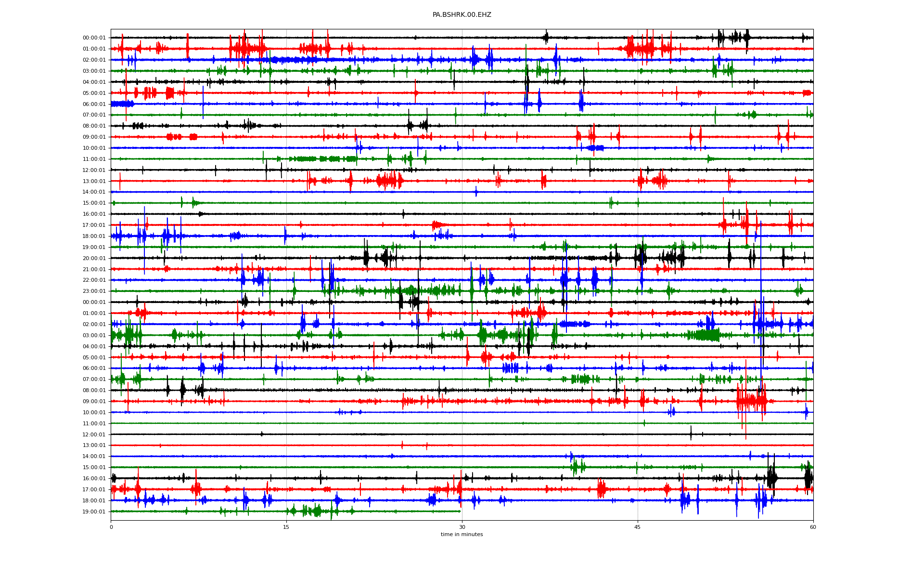Click the upper 06:00:01 blue trace label
924x578 pixels.
[x=94, y=104]
